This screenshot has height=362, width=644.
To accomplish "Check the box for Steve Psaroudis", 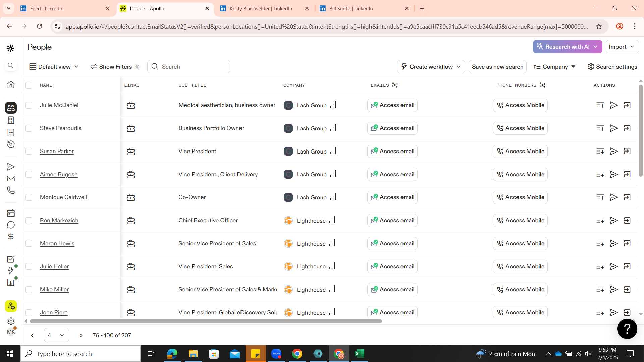I will click(29, 128).
